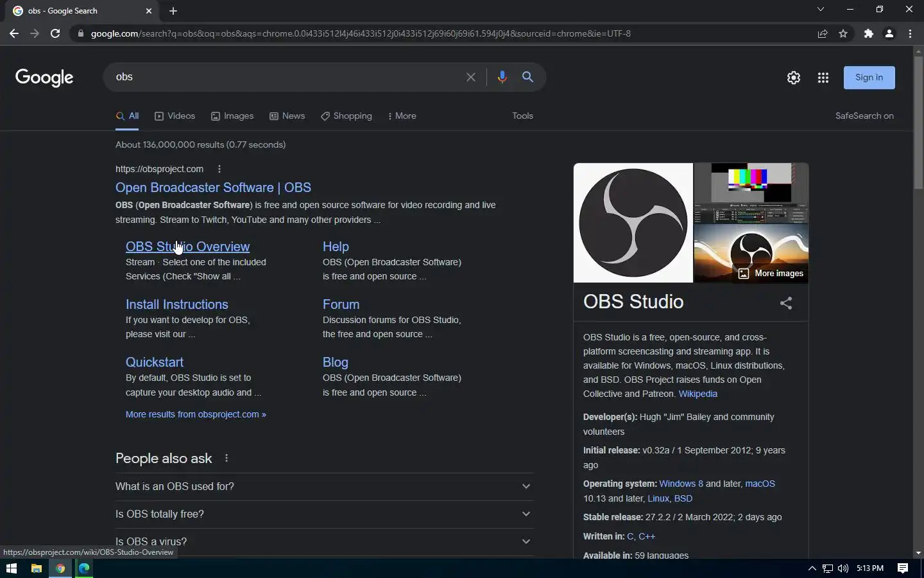
Task: Open a new browser tab
Action: pyautogui.click(x=173, y=11)
